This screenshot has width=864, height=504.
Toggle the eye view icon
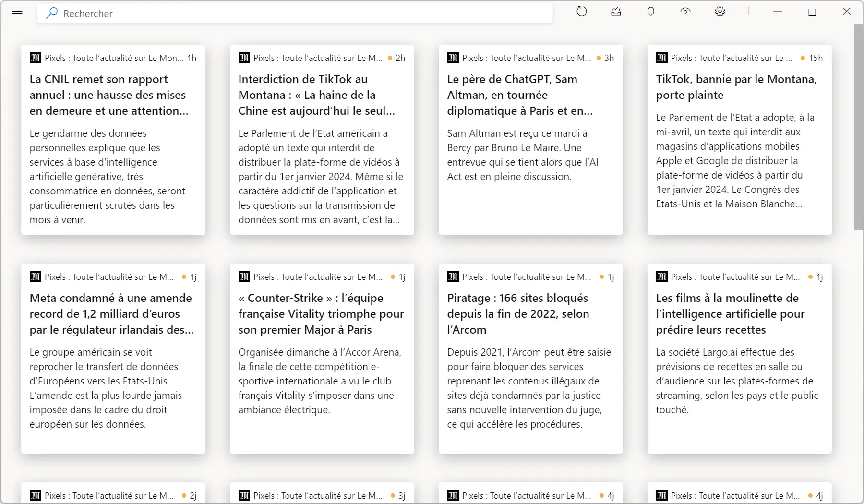685,12
